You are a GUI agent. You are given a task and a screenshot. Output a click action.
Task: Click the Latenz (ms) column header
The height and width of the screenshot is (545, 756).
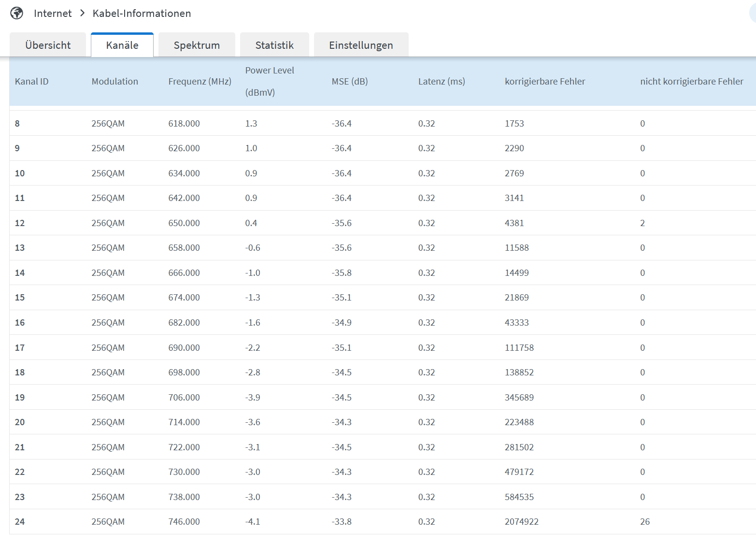[442, 82]
